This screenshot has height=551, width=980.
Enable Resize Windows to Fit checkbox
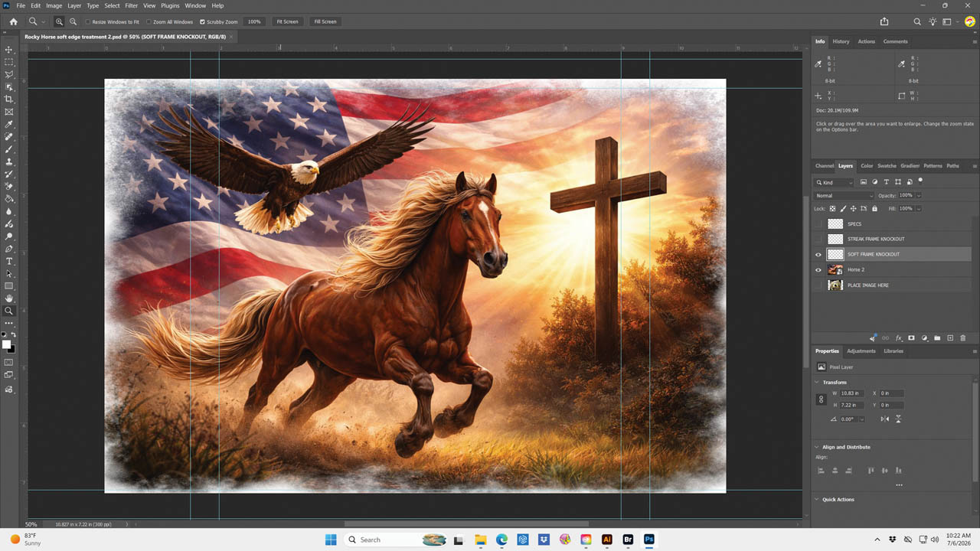[88, 21]
